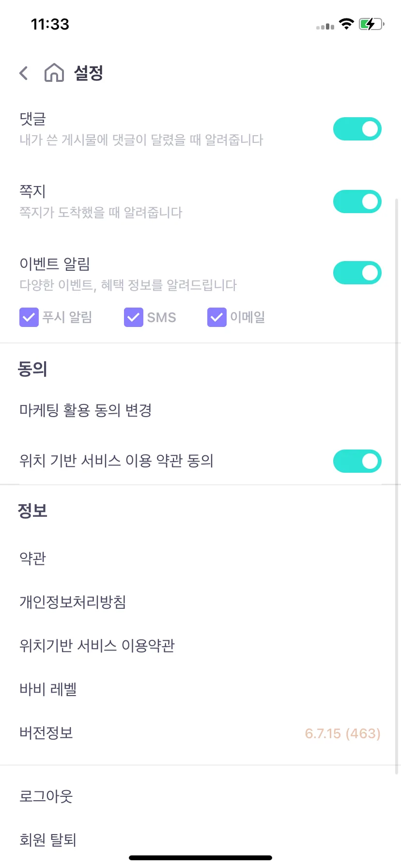Screen dimensions: 401x868
Task: Select 회원 탈퇴 option
Action: pos(200,839)
